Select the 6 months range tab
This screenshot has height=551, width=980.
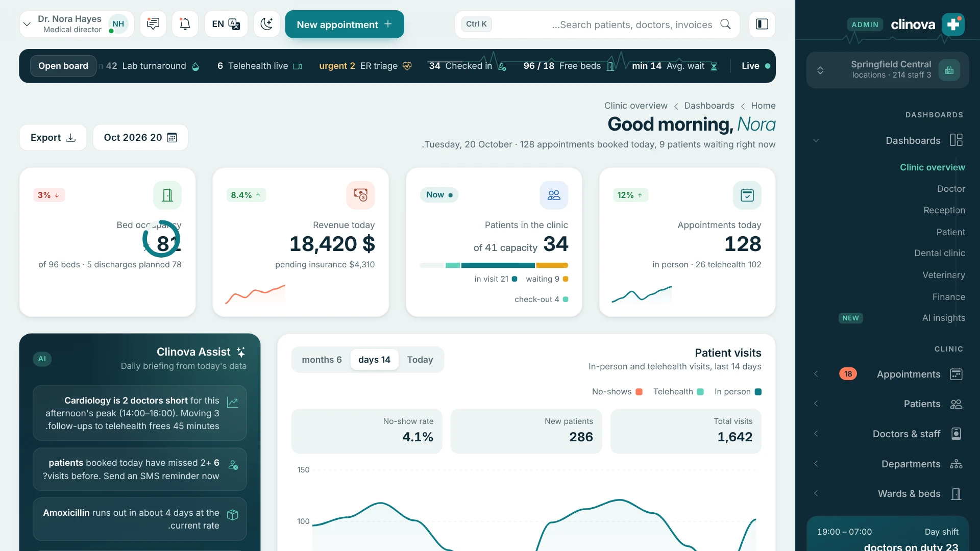[x=322, y=360]
